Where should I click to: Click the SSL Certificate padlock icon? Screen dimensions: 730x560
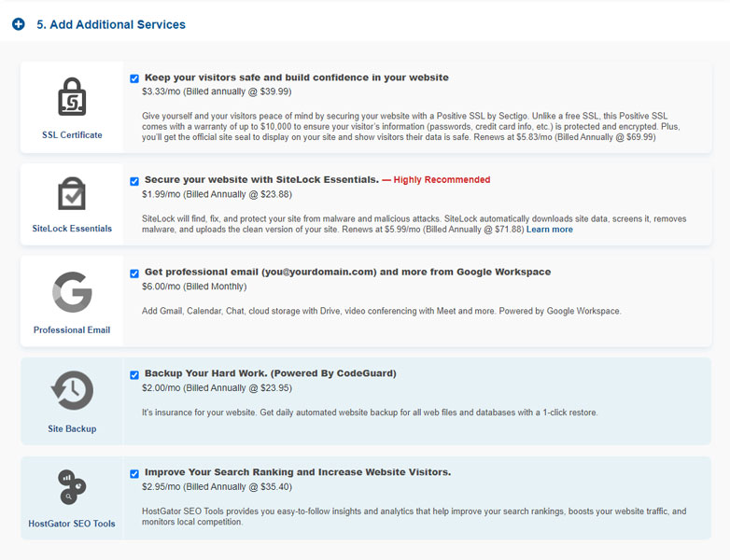click(x=72, y=97)
